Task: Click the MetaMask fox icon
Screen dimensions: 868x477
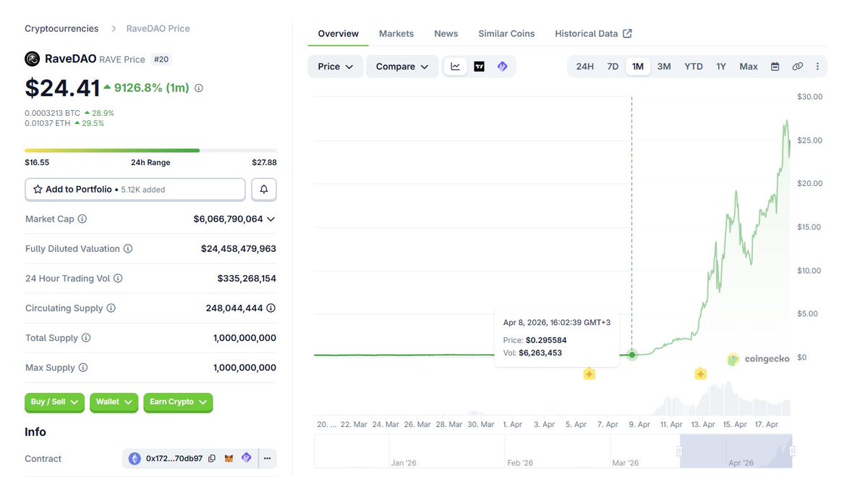Action: coord(229,458)
